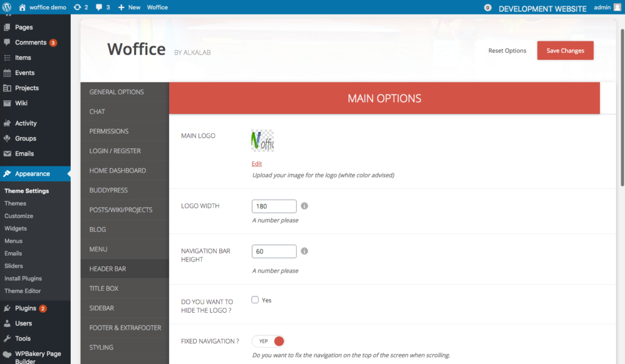This screenshot has height=364, width=625.
Task: Click the info icon beside Logo Width
Action: 305,206
